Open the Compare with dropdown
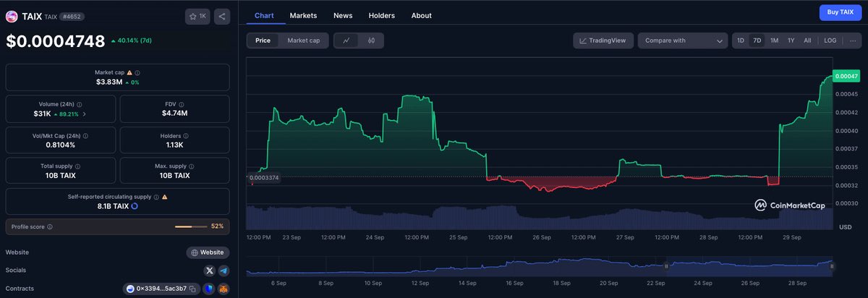The image size is (868, 298). [682, 41]
